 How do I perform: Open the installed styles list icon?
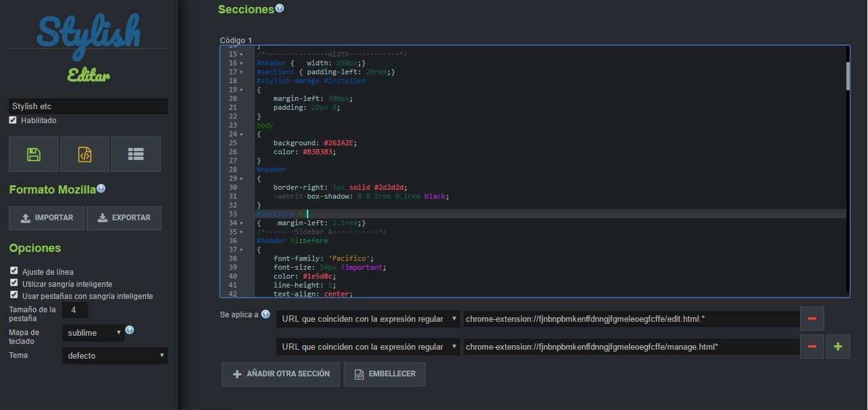[x=136, y=154]
